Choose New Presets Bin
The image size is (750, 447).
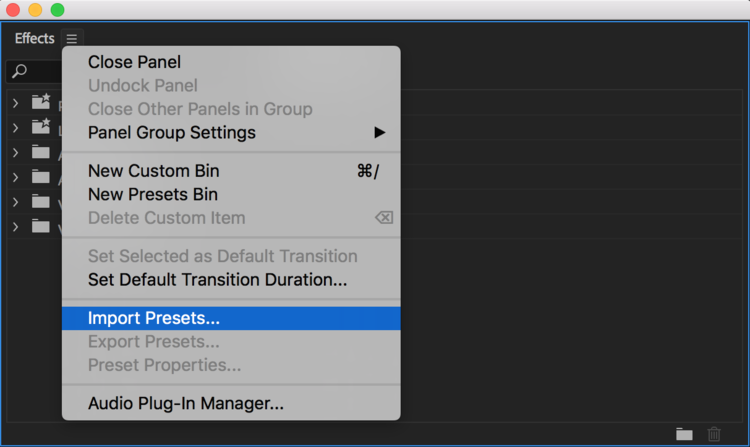click(153, 194)
